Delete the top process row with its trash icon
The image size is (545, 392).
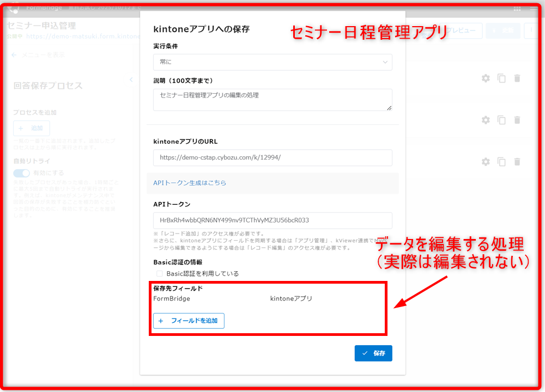coord(517,78)
